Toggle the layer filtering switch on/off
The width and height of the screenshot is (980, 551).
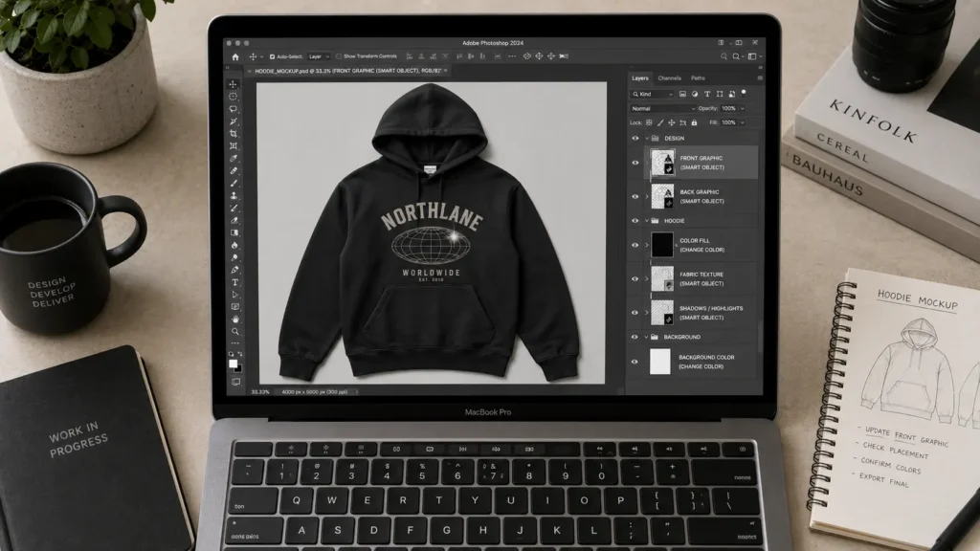744,93
